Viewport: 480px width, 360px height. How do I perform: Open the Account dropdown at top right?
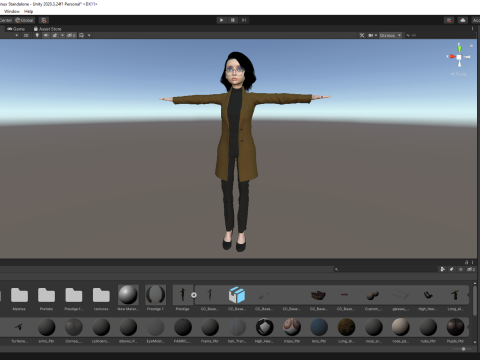tap(476, 20)
